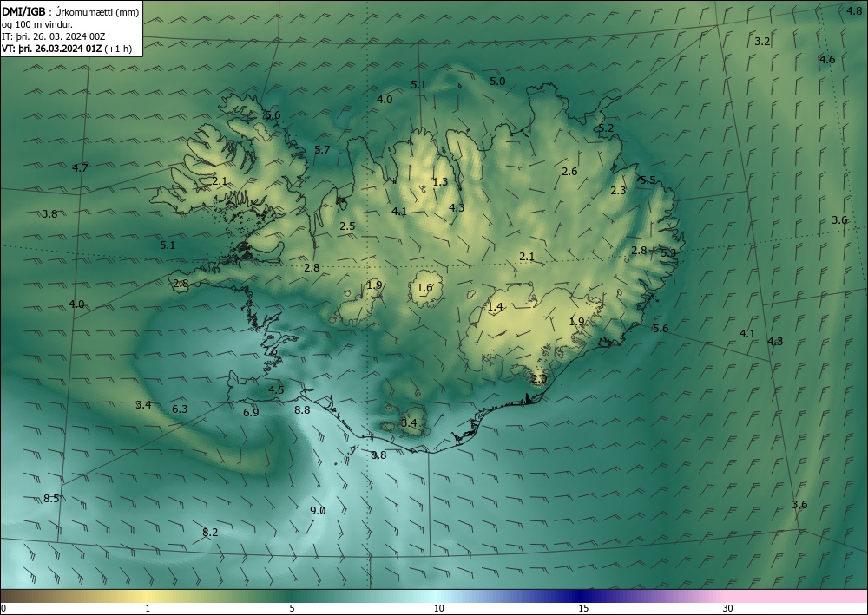Click the 6.3 value label
868x615 pixels.
(180, 409)
